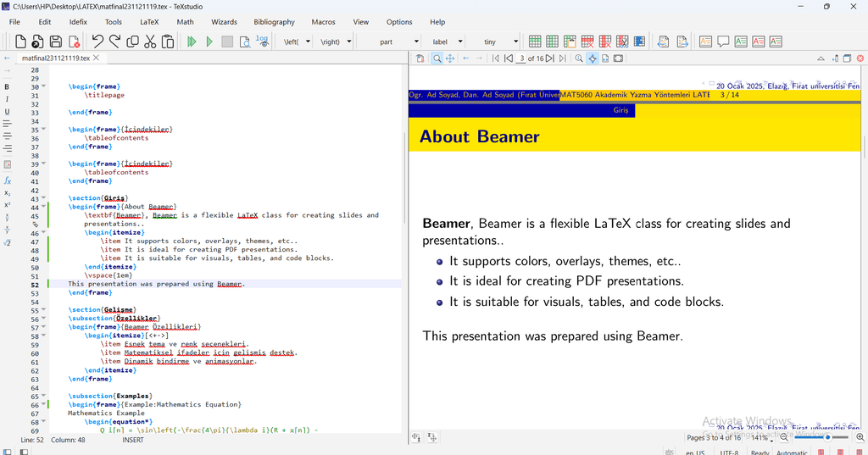Viewport: 868px width, 455px height.
Task: Go to the next PDF page
Action: 549,58
